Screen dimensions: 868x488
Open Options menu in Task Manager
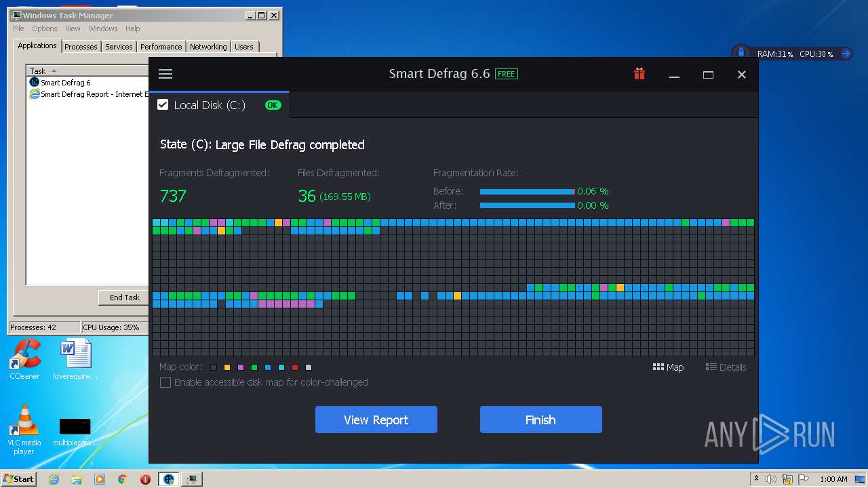point(45,28)
